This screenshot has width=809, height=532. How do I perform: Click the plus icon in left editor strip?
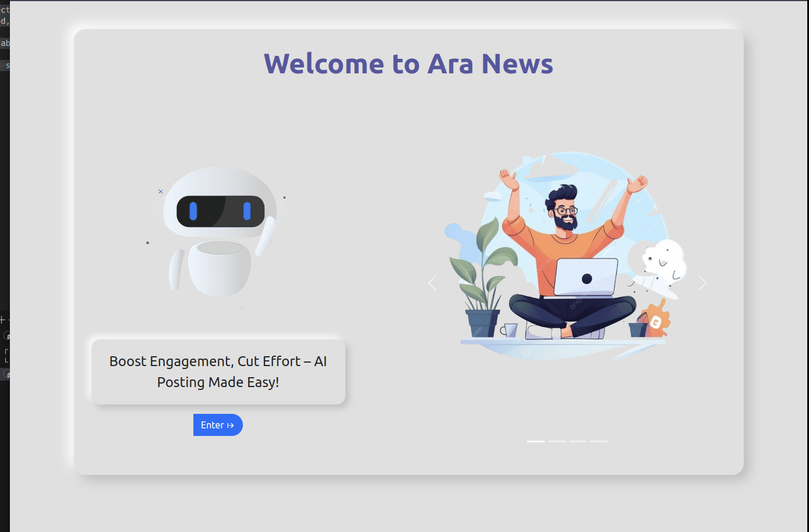coord(2,320)
